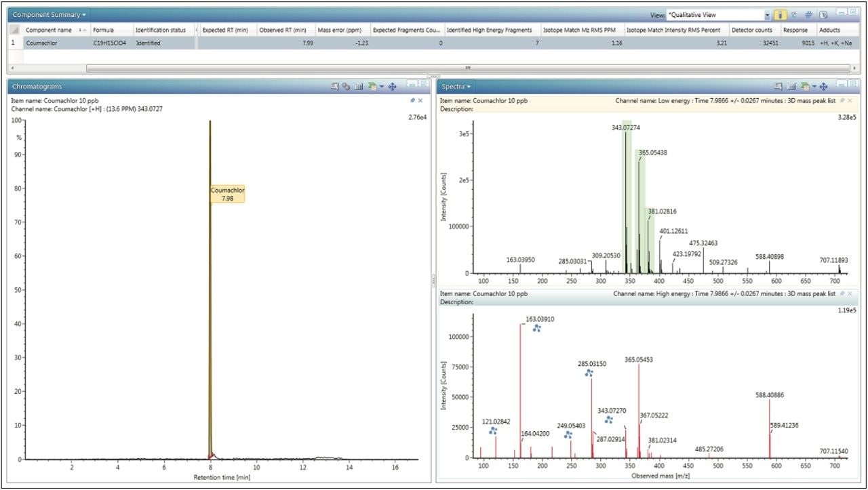Click the table grid icon in Spectra toolbar

pos(791,87)
